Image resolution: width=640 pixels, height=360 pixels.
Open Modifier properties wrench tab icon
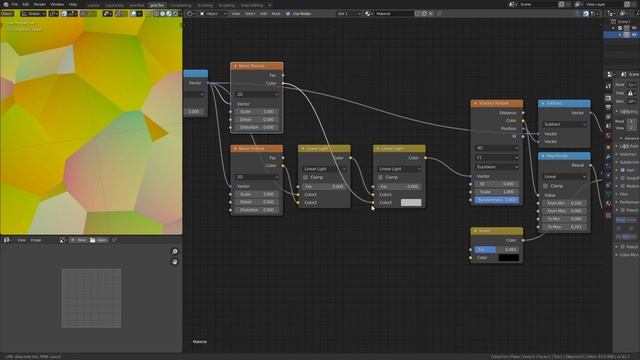(608, 157)
